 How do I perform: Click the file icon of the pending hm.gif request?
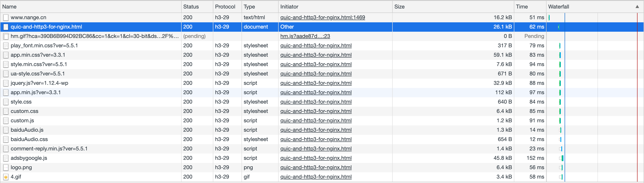click(x=6, y=36)
